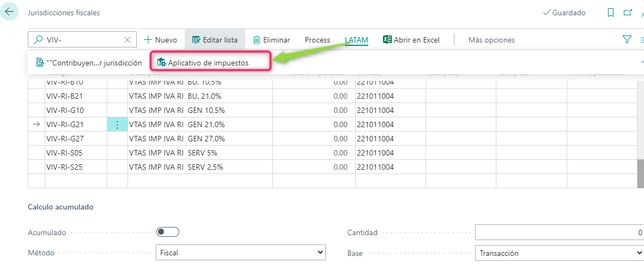Open row options for VIV-RI-G21
This screenshot has width=644, height=269.
(118, 124)
